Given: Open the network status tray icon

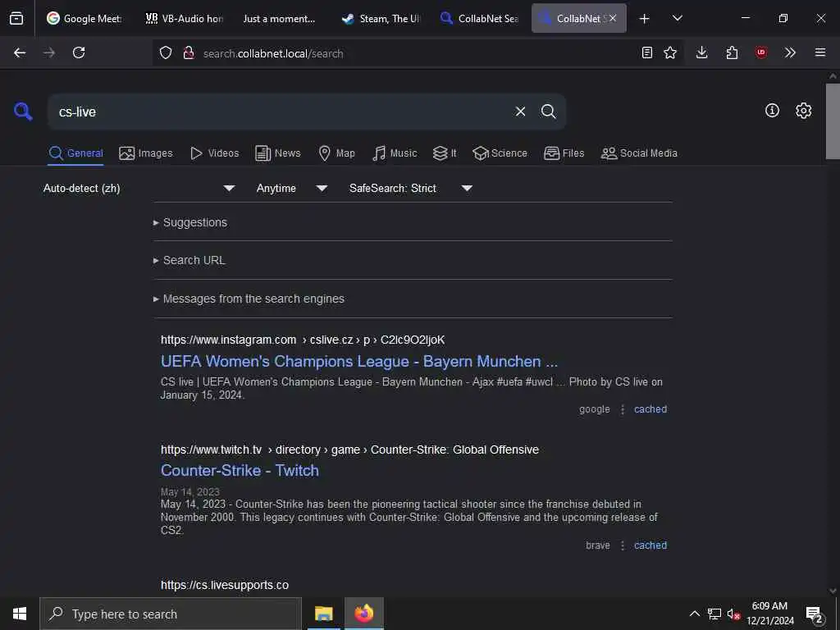Looking at the screenshot, I should pyautogui.click(x=714, y=614).
